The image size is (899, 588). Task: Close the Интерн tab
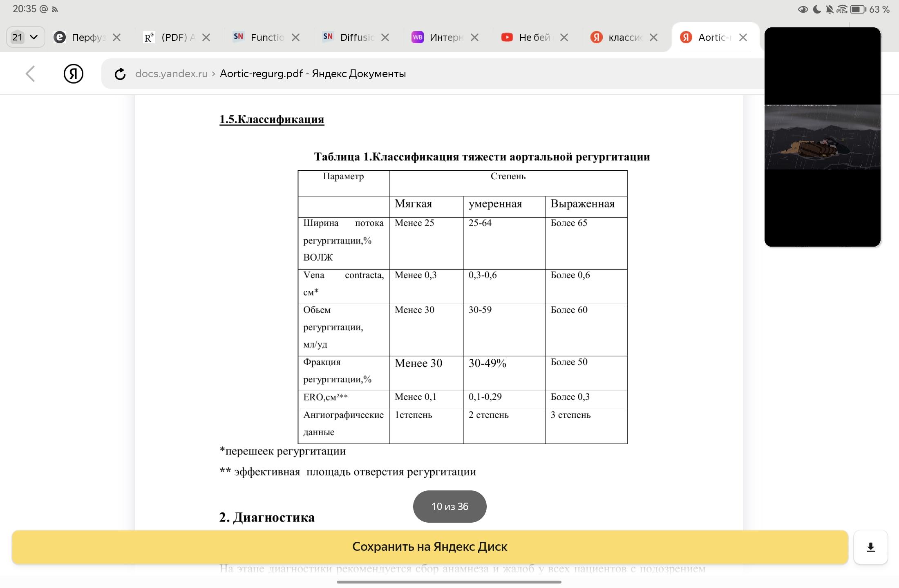(475, 38)
